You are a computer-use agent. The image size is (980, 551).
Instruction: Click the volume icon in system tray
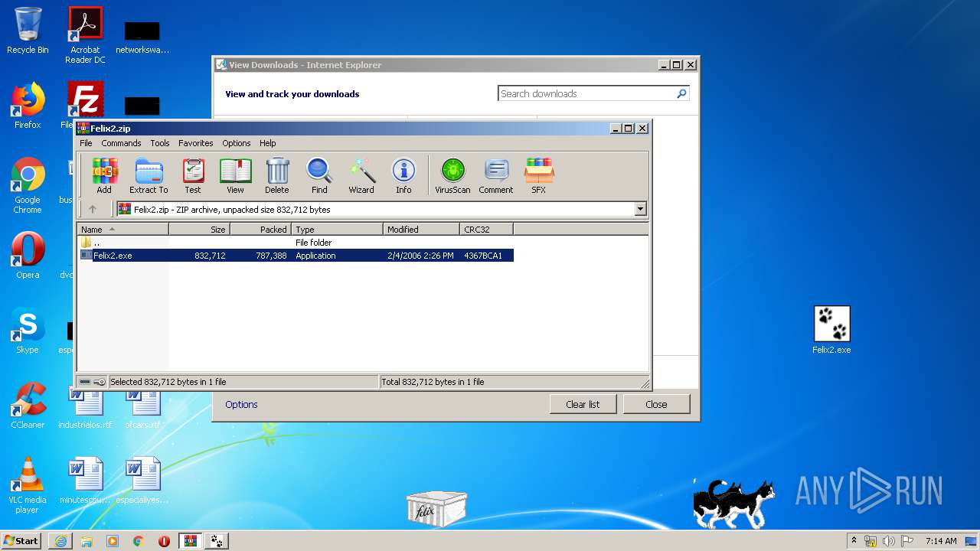pos(889,541)
